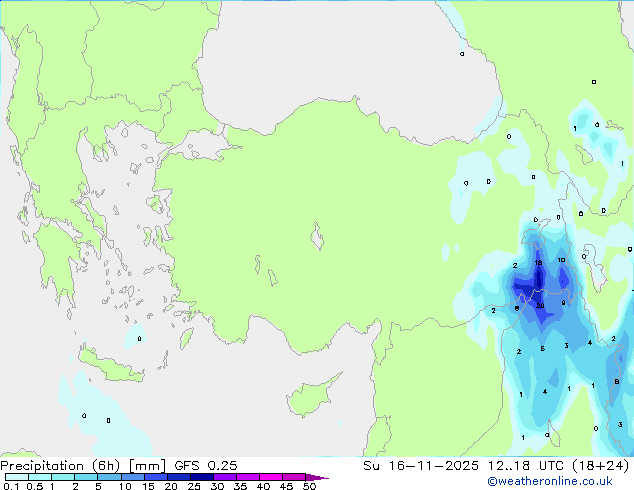The width and height of the screenshot is (634, 490).
Task: Click legend swatch between 1 and 2
Action: pos(63,477)
